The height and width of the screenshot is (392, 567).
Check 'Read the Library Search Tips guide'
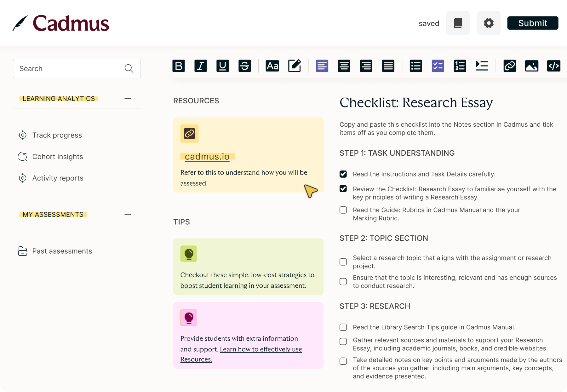click(343, 327)
